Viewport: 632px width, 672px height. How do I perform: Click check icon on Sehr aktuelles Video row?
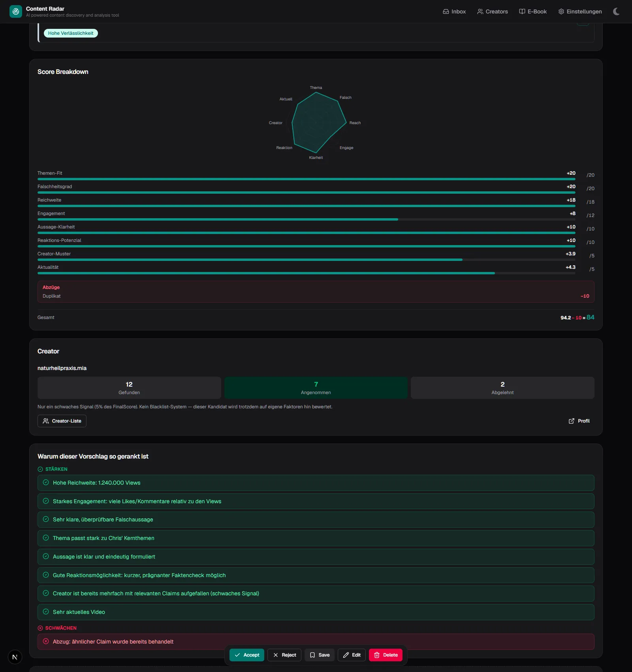[x=46, y=612]
